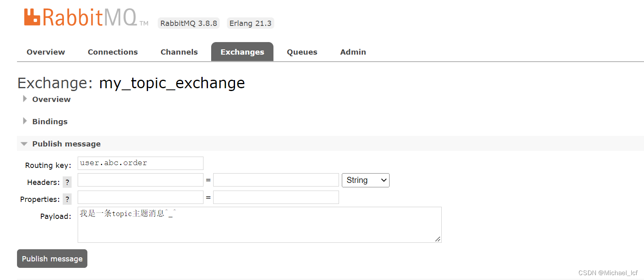Go to the Admin tab
This screenshot has width=644, height=280.
click(353, 52)
